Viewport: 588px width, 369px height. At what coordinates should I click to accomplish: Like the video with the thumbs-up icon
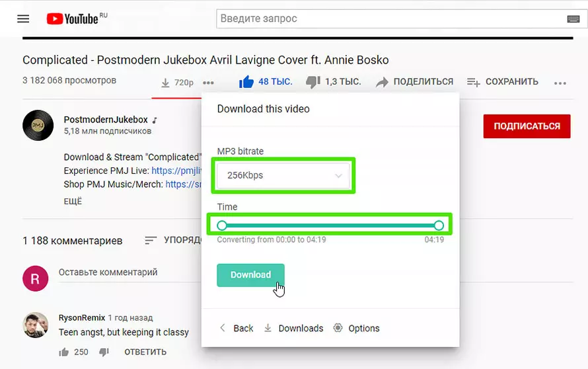pos(246,82)
